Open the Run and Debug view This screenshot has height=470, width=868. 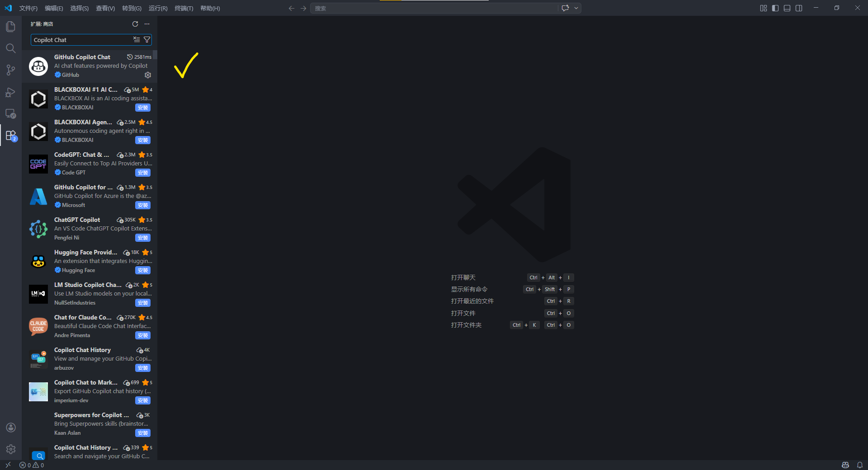pyautogui.click(x=10, y=92)
